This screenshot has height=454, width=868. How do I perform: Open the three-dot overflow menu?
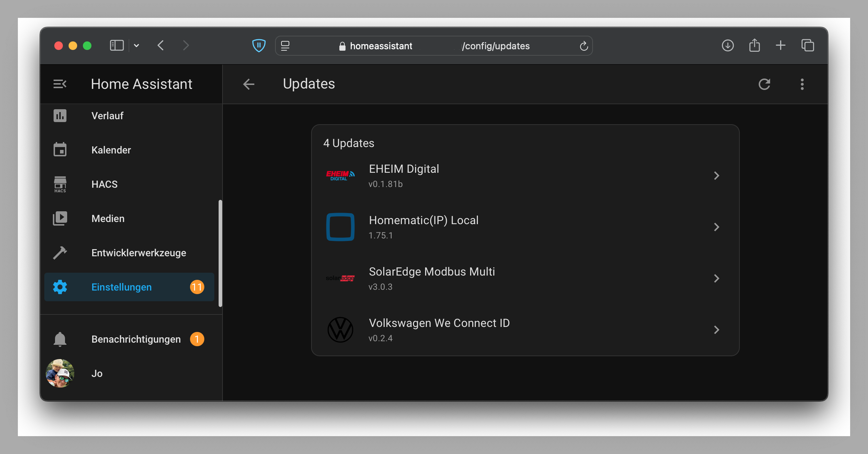click(802, 84)
